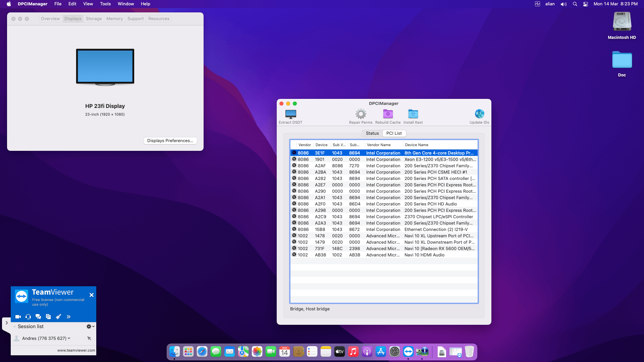Screen dimensions: 644x362
Task: Click the DPCIManager chip icon in the Dock
Action: tap(422, 352)
